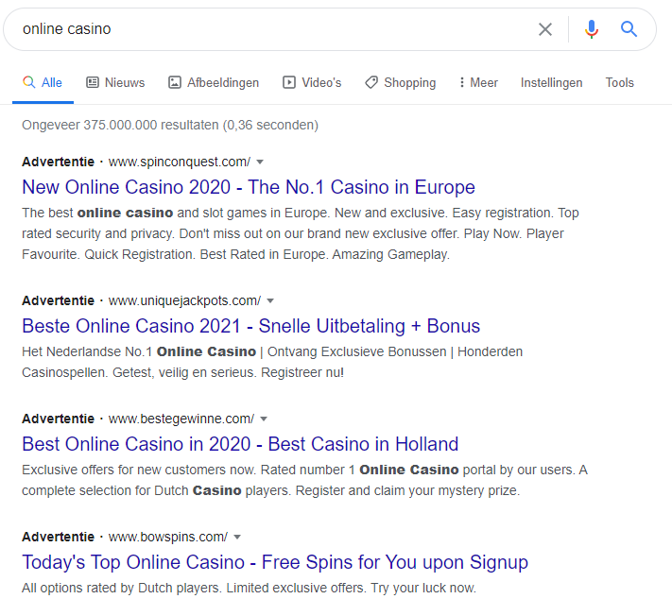Open 'Today's Top Online Casino' ad link

[x=275, y=563]
